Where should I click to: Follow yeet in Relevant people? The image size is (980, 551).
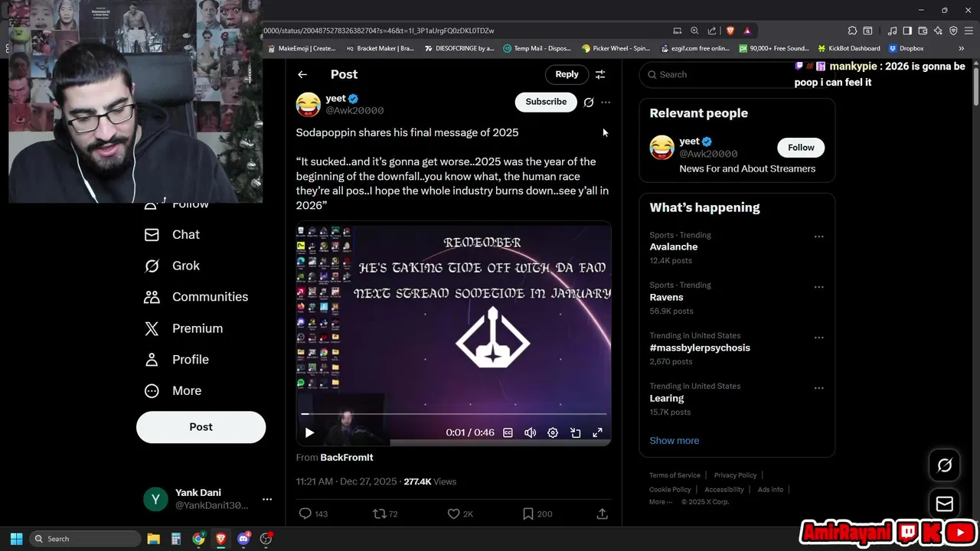click(801, 148)
